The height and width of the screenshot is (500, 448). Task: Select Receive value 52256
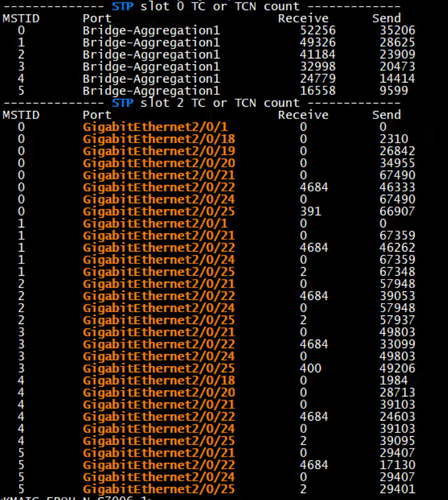[318, 31]
